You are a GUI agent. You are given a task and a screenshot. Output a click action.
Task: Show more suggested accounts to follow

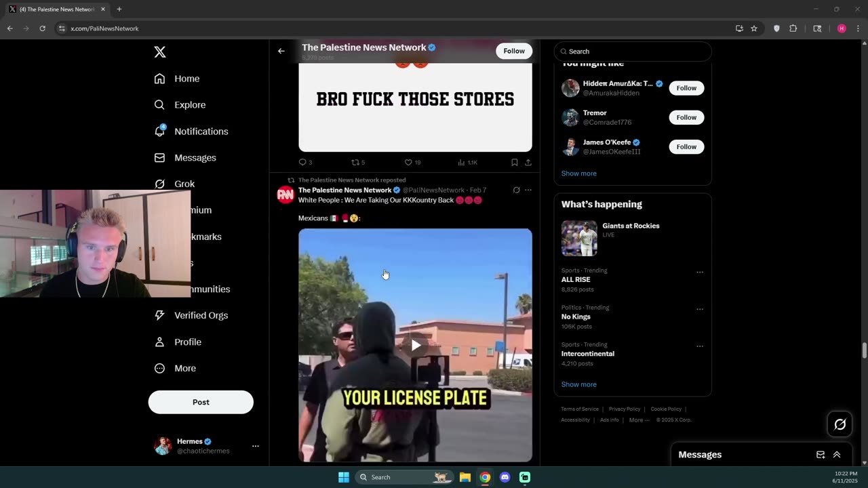(578, 174)
